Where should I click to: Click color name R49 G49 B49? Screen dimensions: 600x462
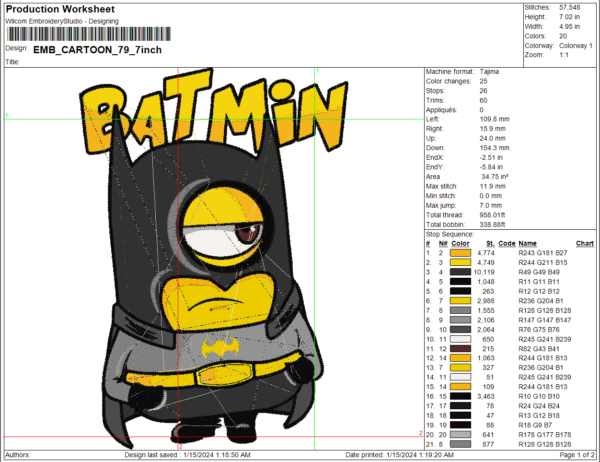542,272
